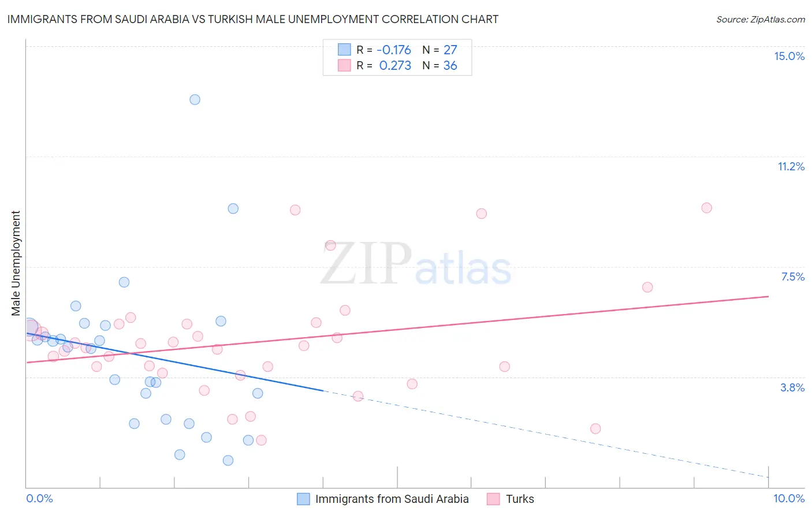The width and height of the screenshot is (812, 515).
Task: Click the pink regression trend line
Action: 397,329
